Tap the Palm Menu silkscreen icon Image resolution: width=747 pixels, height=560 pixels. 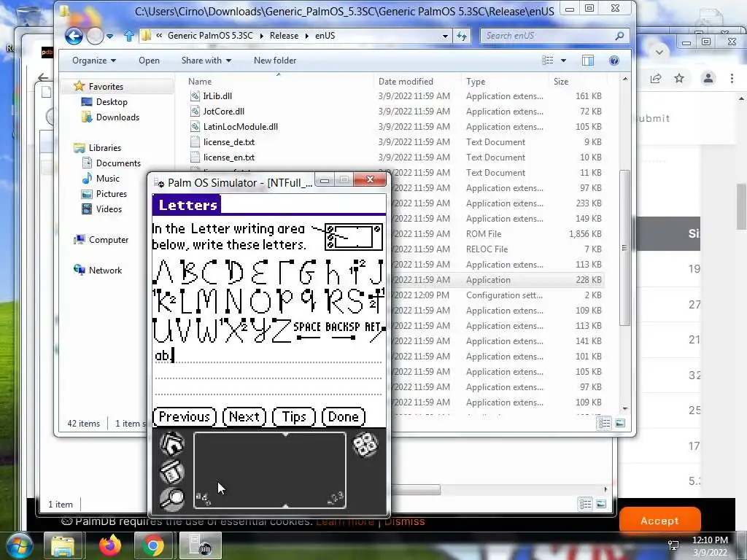click(171, 472)
